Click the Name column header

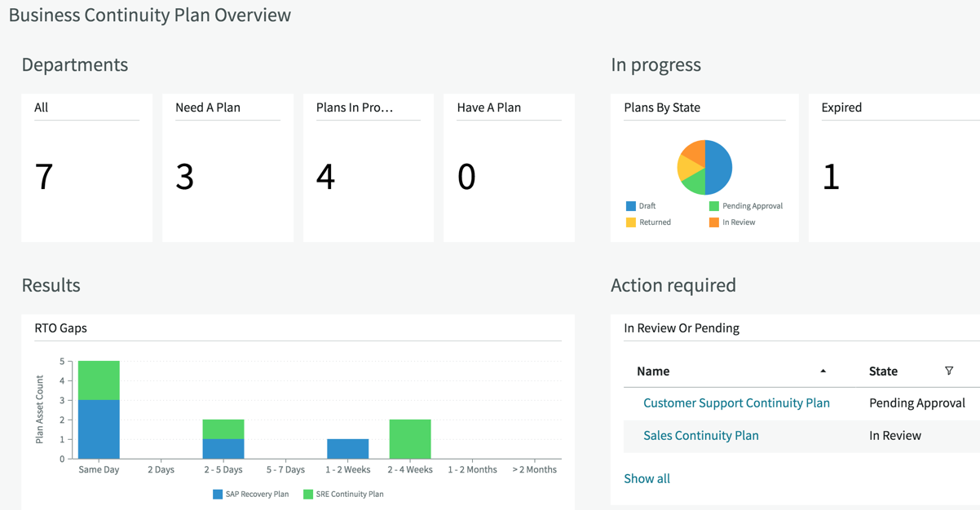coord(653,372)
